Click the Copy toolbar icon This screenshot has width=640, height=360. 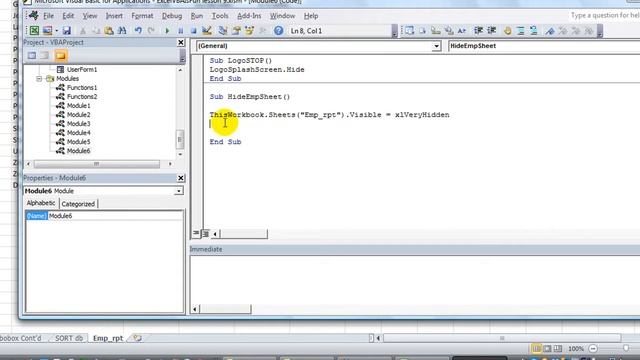(x=96, y=31)
